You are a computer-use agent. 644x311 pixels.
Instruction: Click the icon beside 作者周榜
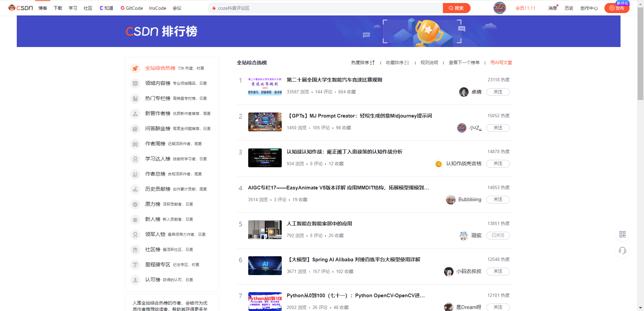click(135, 144)
